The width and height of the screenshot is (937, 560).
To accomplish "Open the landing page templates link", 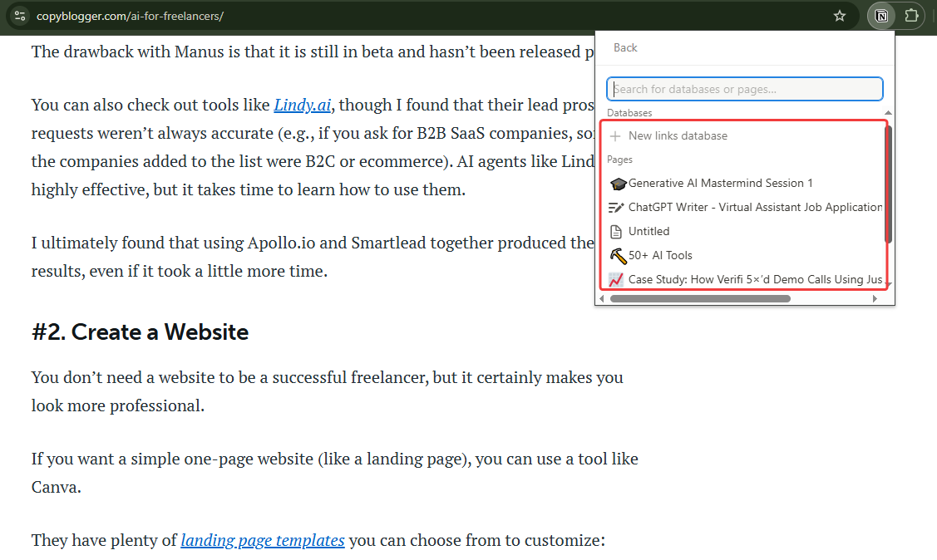I will (x=263, y=541).
